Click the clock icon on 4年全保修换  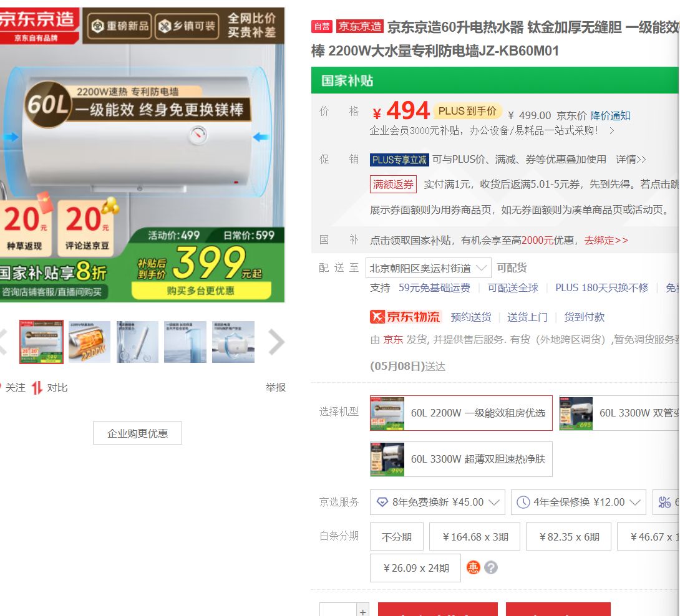coord(523,502)
